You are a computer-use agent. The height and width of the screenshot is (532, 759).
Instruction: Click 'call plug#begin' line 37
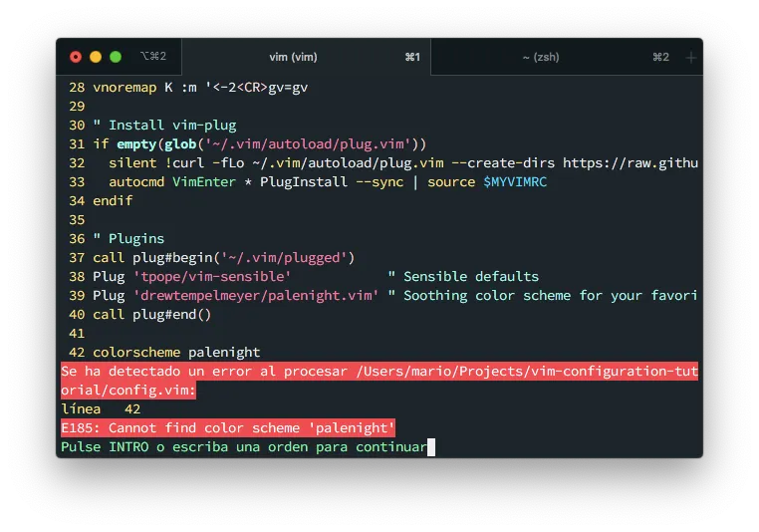click(224, 257)
